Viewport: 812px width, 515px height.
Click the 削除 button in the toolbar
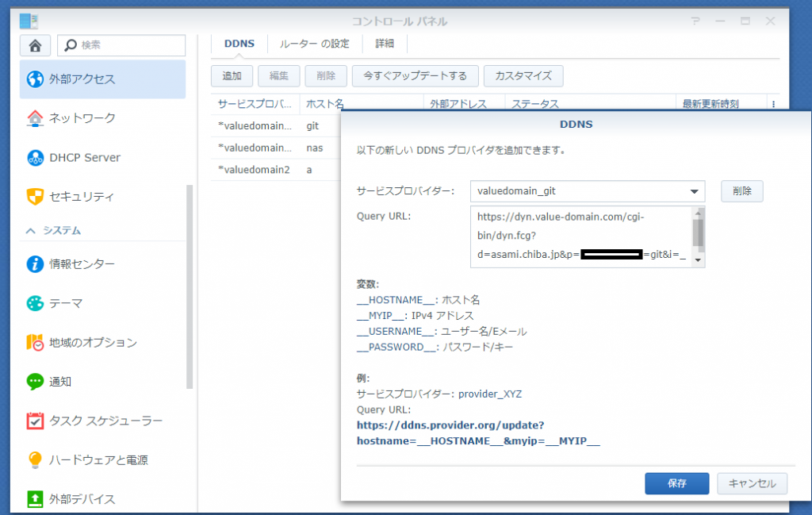pyautogui.click(x=326, y=76)
